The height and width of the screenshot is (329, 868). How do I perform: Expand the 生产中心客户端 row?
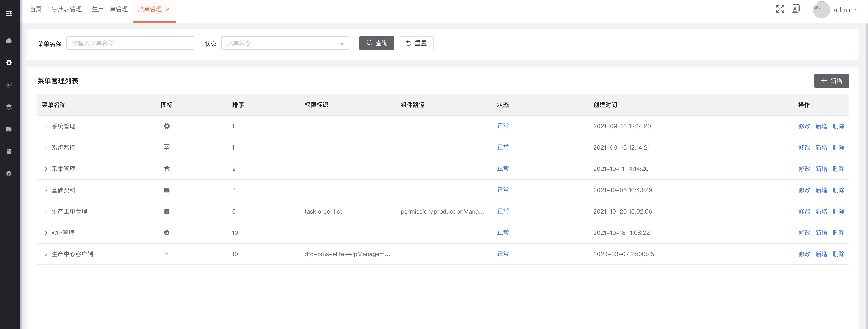coord(46,254)
